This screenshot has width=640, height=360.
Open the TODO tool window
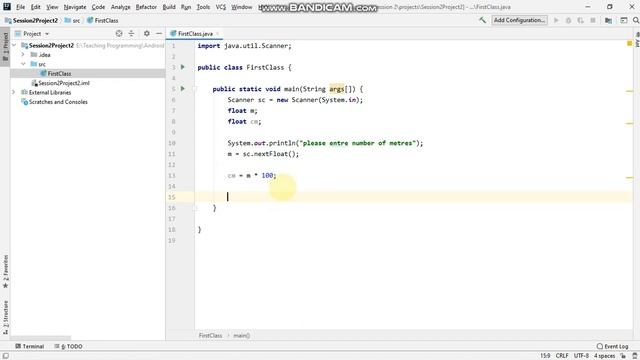coord(69,346)
